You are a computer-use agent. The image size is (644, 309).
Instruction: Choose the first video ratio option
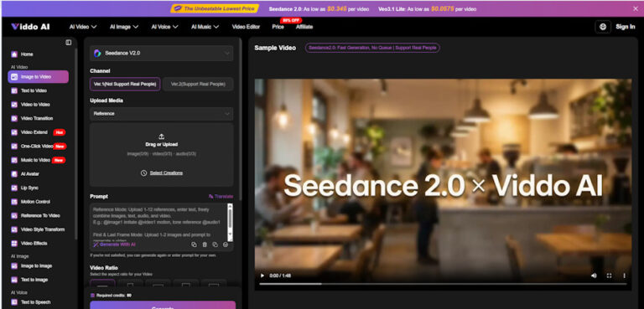(102, 284)
